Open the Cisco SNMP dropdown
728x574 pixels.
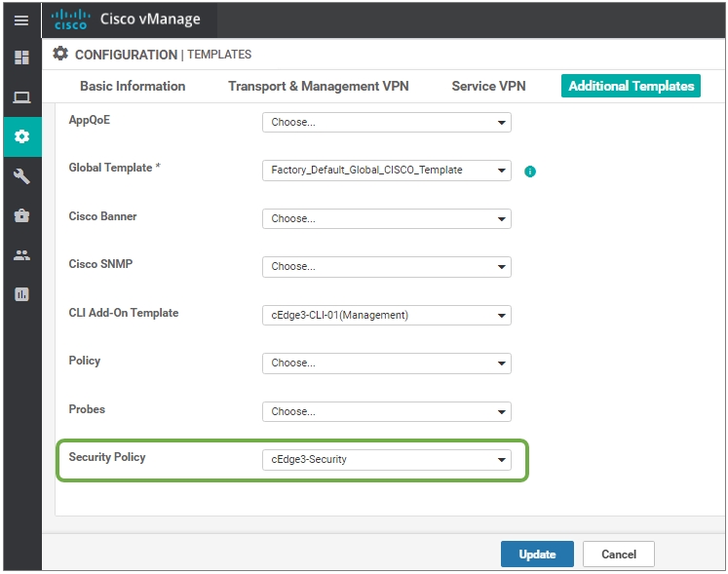[x=386, y=267]
